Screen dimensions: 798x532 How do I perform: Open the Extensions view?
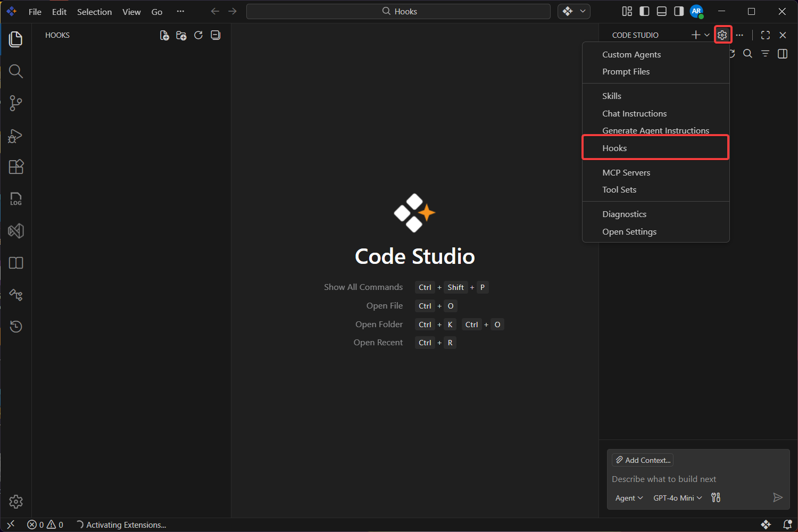click(16, 167)
